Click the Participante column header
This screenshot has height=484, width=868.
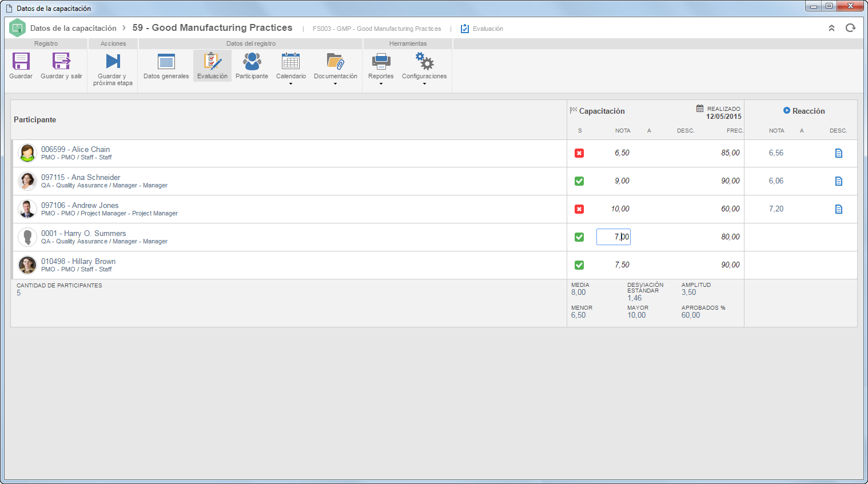(35, 119)
